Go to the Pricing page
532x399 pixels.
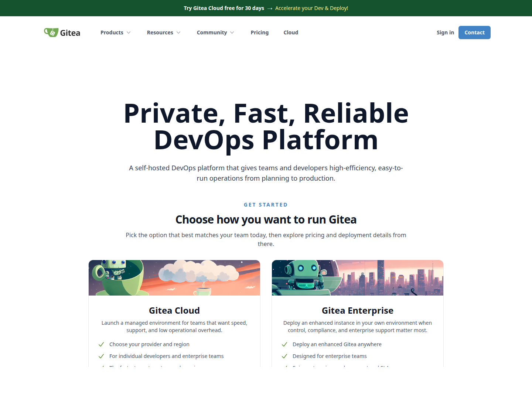pos(260,33)
